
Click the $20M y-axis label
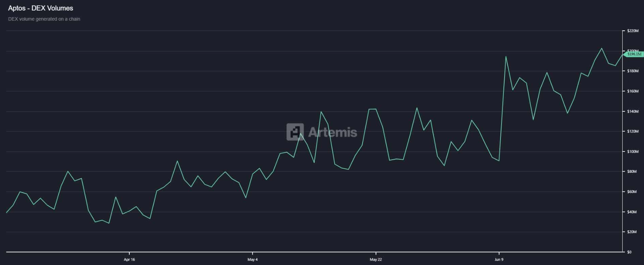[632, 232]
